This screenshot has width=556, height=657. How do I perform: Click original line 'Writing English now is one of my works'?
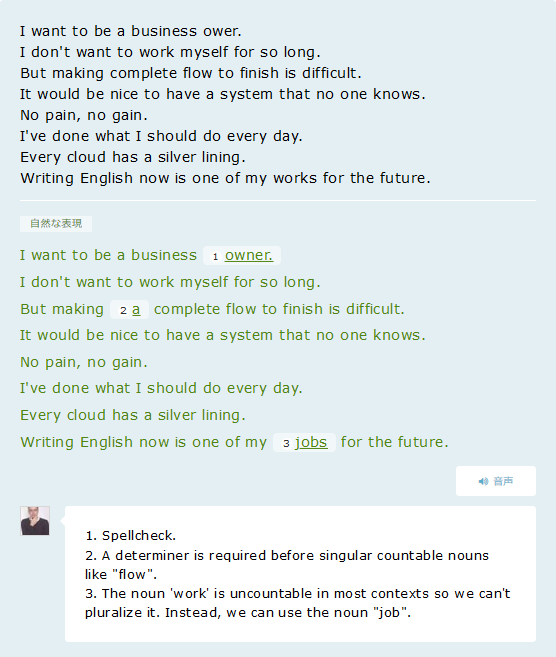coord(225,178)
